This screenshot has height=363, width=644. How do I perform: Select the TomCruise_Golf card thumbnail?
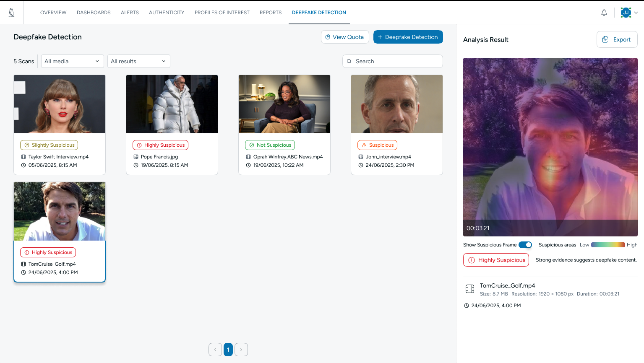pos(60,211)
